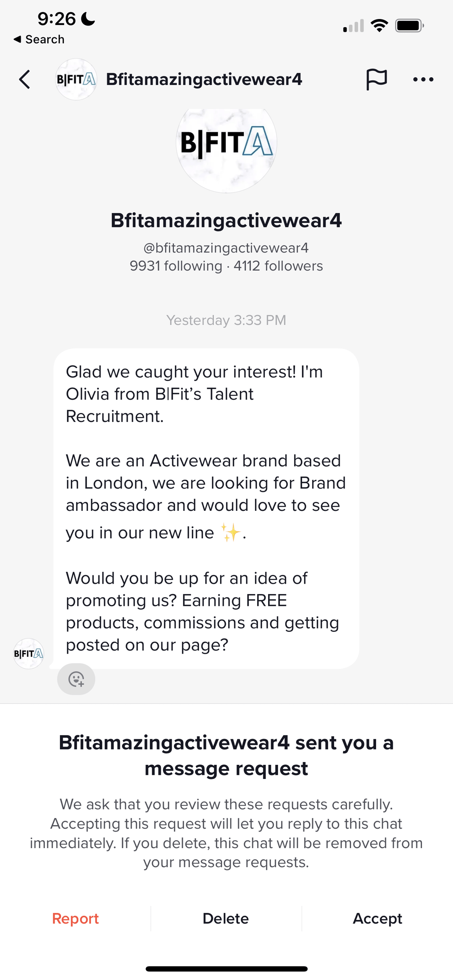Delete this message request
Image resolution: width=453 pixels, height=980 pixels.
[x=226, y=919]
